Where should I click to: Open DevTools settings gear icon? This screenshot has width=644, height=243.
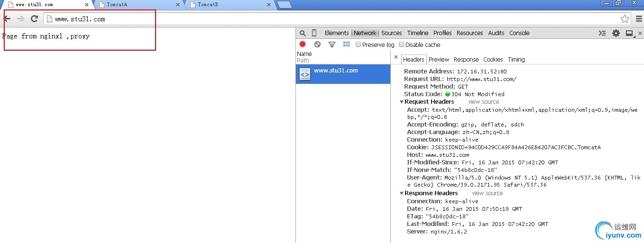[616, 33]
